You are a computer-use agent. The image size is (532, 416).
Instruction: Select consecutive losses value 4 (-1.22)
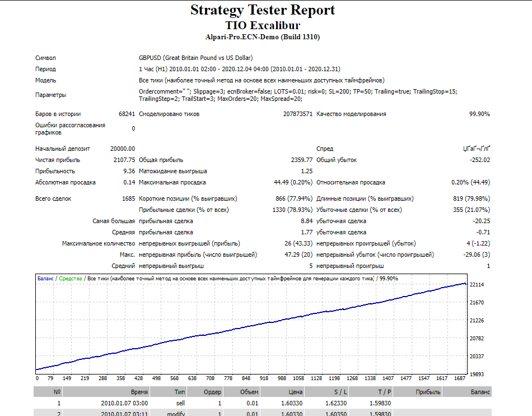pyautogui.click(x=478, y=243)
